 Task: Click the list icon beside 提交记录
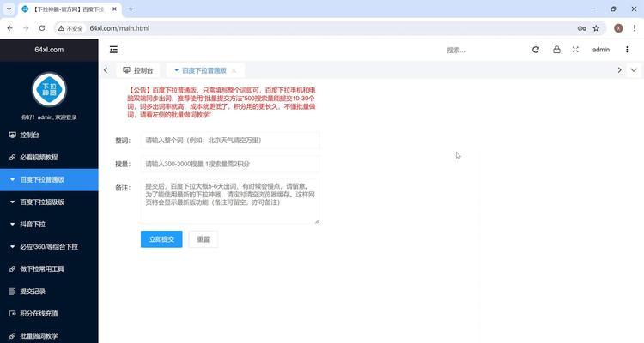tap(12, 292)
